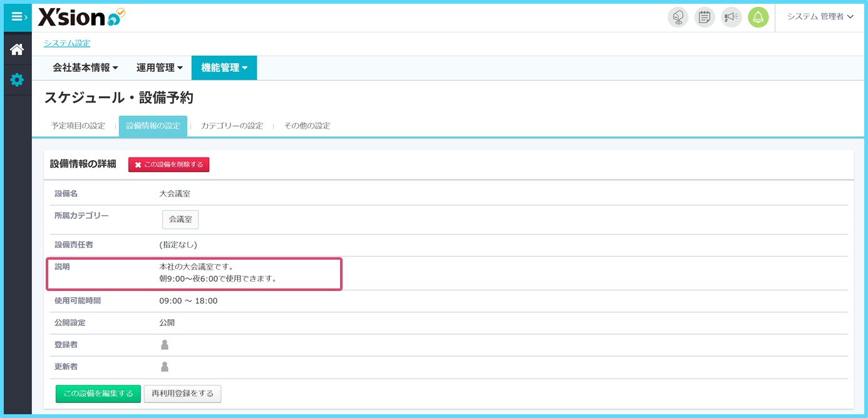
Task: Click the システム設定 breadcrumb link
Action: (67, 43)
